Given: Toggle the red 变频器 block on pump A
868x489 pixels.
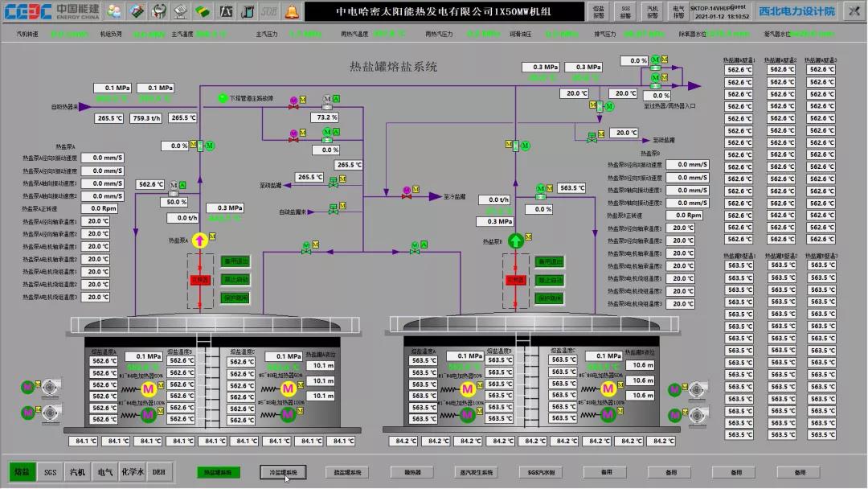Looking at the screenshot, I should (199, 280).
